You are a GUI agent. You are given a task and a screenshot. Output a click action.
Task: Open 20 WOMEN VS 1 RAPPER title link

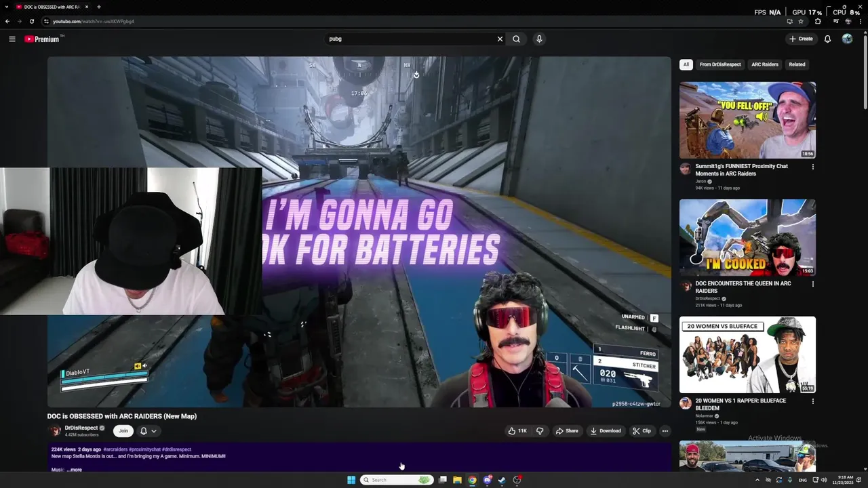tap(741, 405)
